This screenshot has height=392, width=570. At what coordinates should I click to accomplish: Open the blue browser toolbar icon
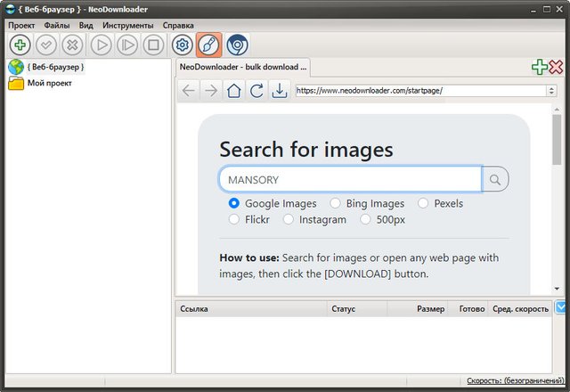[237, 44]
